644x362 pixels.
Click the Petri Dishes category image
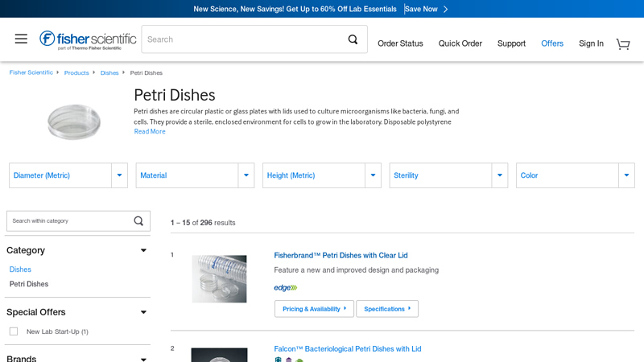(74, 121)
